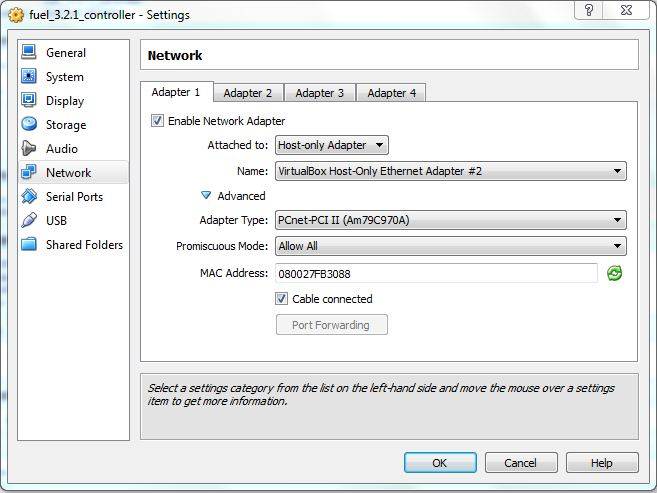The height and width of the screenshot is (493, 657).
Task: Toggle Enable Network Adapter checkbox
Action: 157,121
